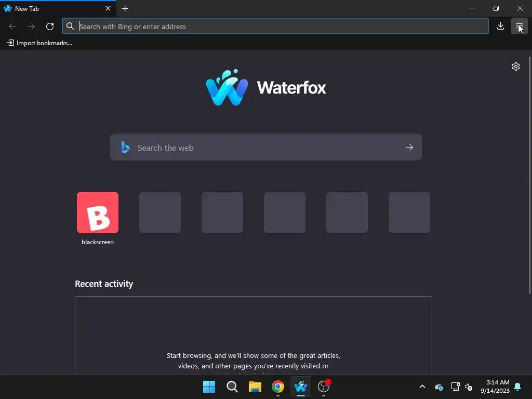Restore down the Waterfox window
The width and height of the screenshot is (532, 399).
[x=496, y=8]
